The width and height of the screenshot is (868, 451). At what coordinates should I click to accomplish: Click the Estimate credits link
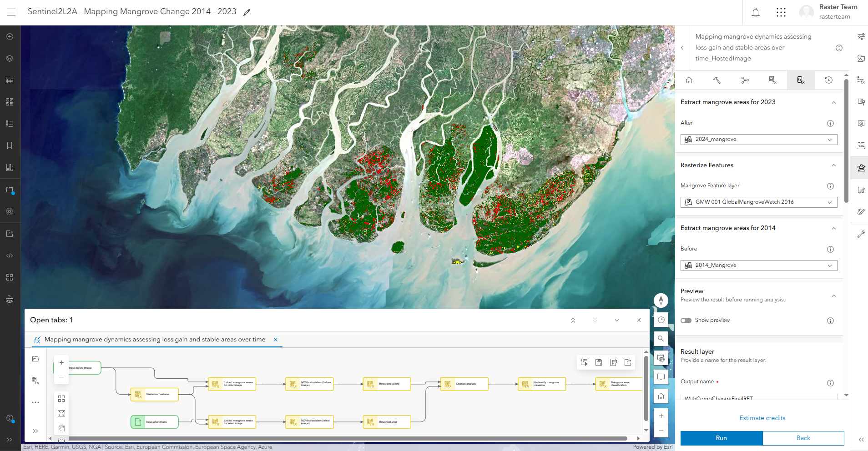coord(762,418)
